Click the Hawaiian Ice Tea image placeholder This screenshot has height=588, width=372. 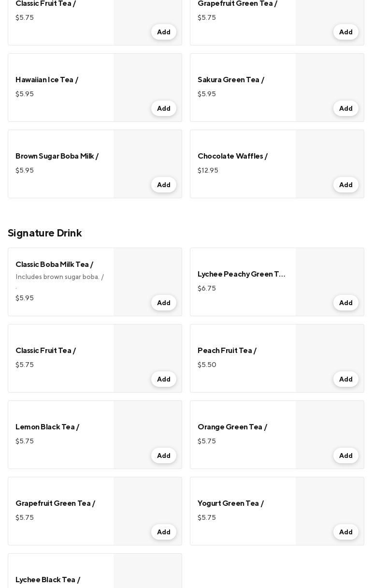pos(147,77)
